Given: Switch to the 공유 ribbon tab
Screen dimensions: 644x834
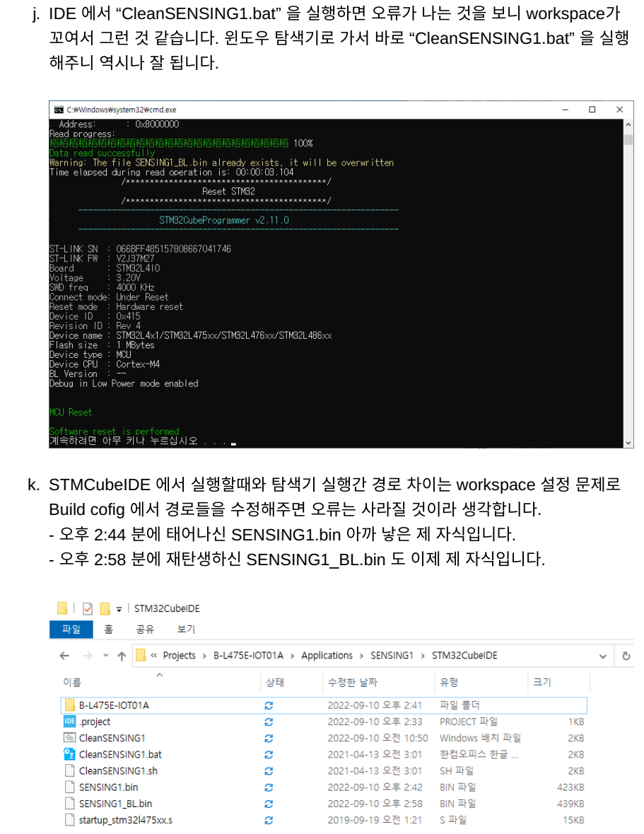Looking at the screenshot, I should tap(145, 630).
